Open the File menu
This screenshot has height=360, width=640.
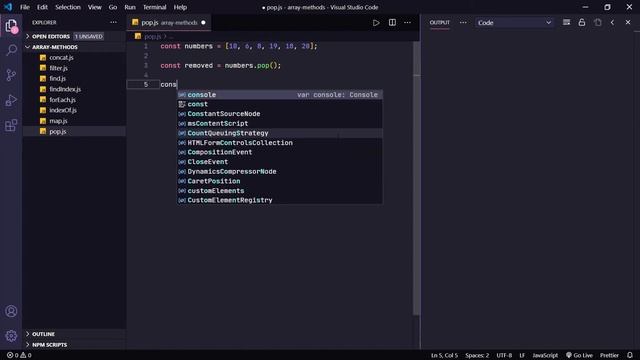click(x=25, y=7)
